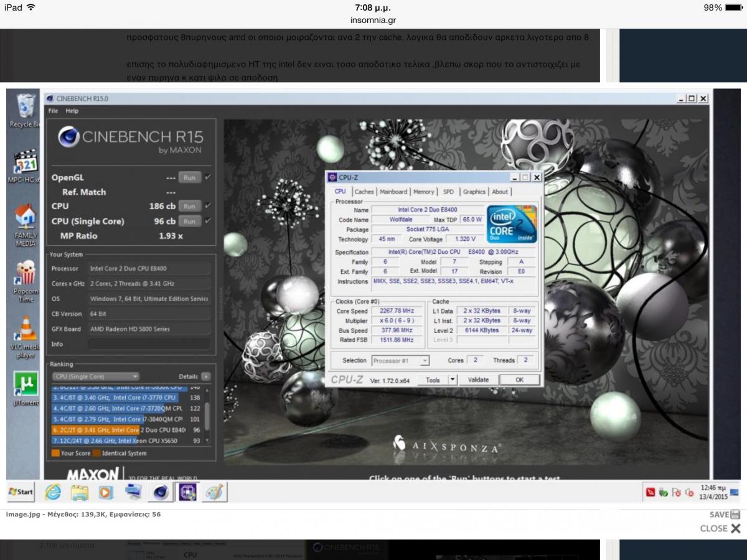
Task: Click the Info input field in Your System
Action: click(149, 344)
